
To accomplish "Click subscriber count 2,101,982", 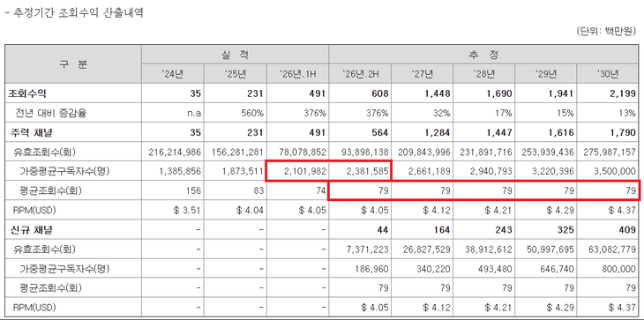I will pyautogui.click(x=306, y=172).
